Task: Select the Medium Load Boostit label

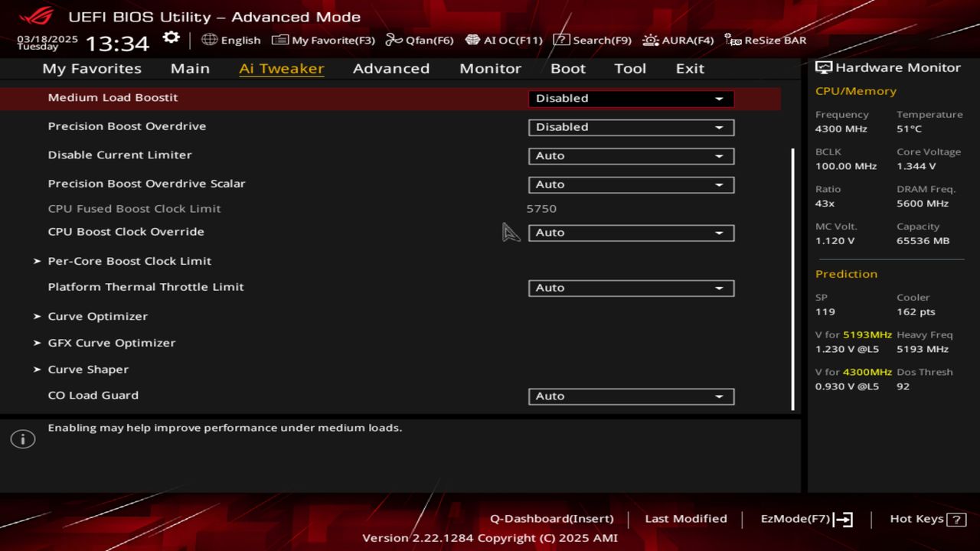Action: (113, 97)
